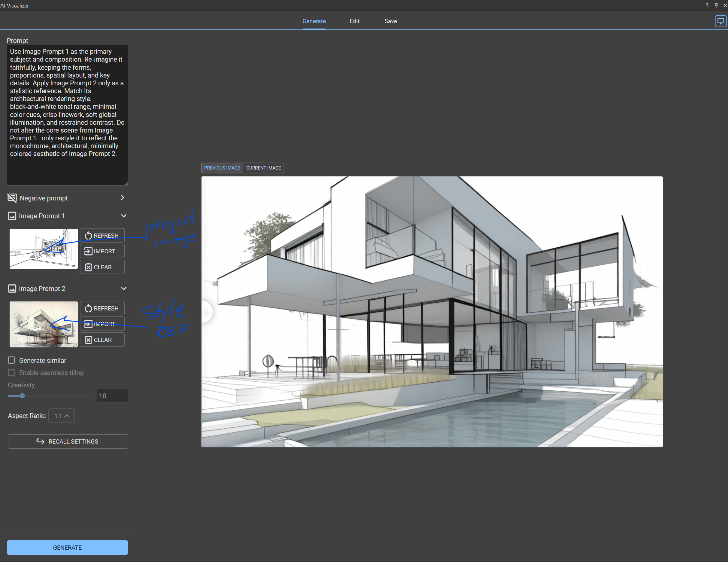
Task: Enable the Generate similar checkbox
Action: (12, 360)
